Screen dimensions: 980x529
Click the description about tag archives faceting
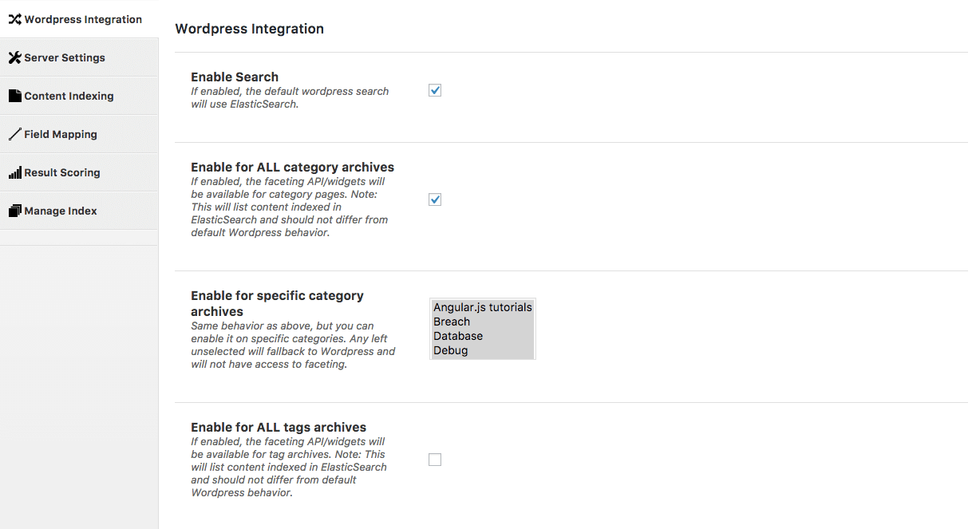point(289,467)
